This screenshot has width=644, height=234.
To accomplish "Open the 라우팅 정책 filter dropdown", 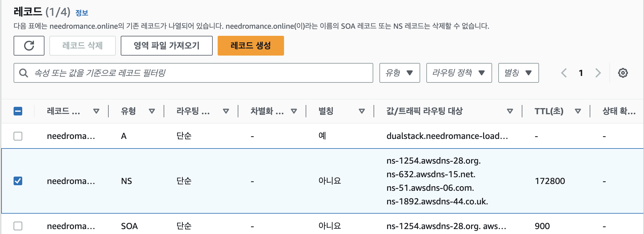I will click(x=459, y=73).
